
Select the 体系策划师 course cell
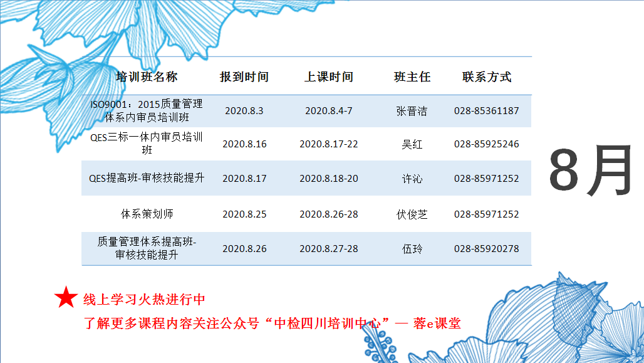coord(147,214)
